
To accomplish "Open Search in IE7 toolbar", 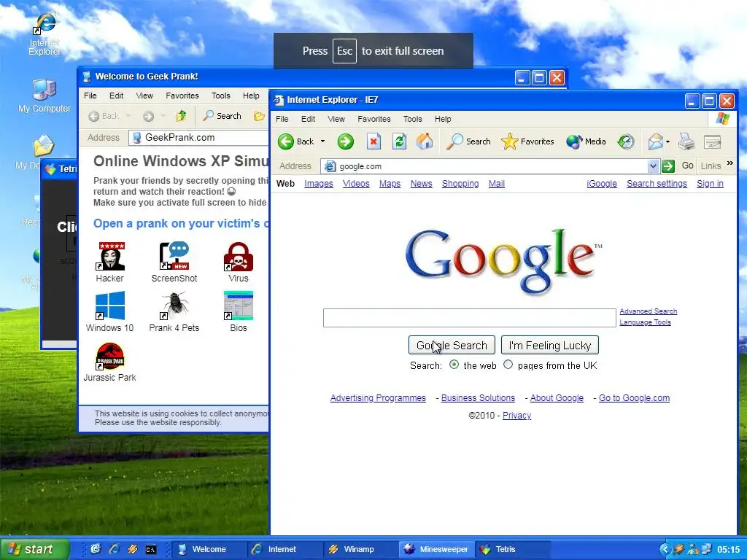I will click(x=468, y=141).
